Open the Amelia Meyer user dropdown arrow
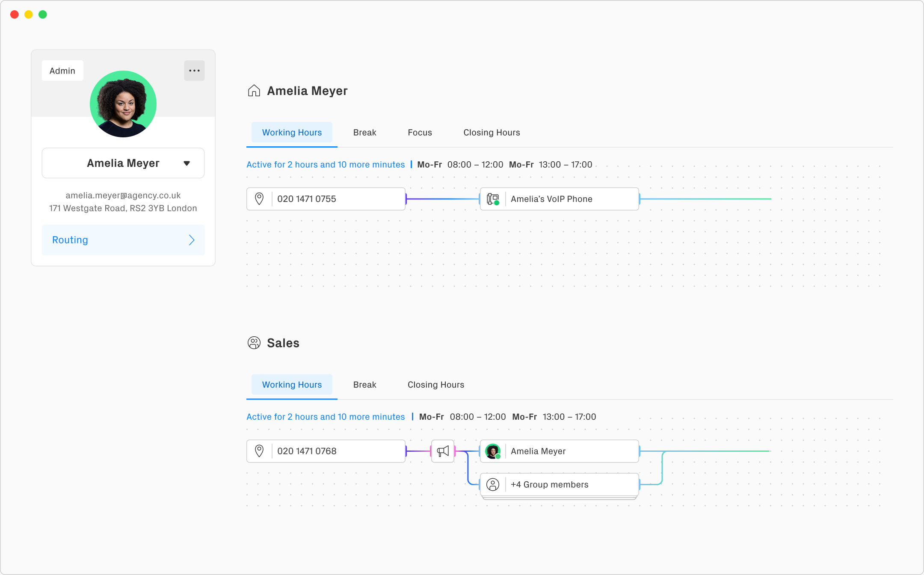Image resolution: width=924 pixels, height=575 pixels. (187, 163)
